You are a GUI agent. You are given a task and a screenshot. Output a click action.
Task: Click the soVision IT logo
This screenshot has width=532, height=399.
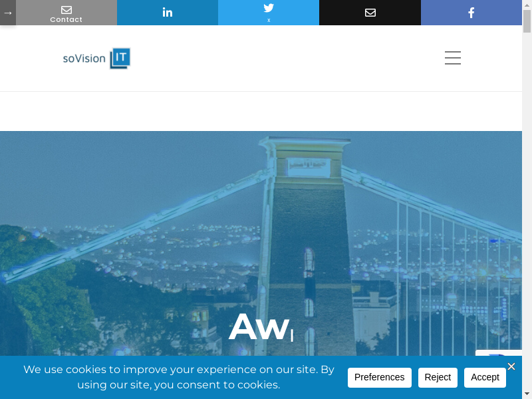[x=96, y=59]
